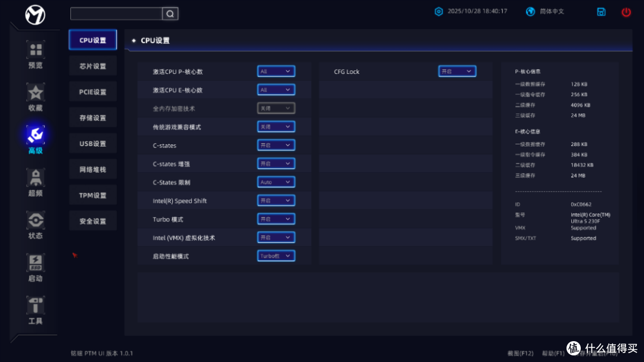644x362 pixels.
Task: Click the search magnifier icon
Action: (x=170, y=14)
